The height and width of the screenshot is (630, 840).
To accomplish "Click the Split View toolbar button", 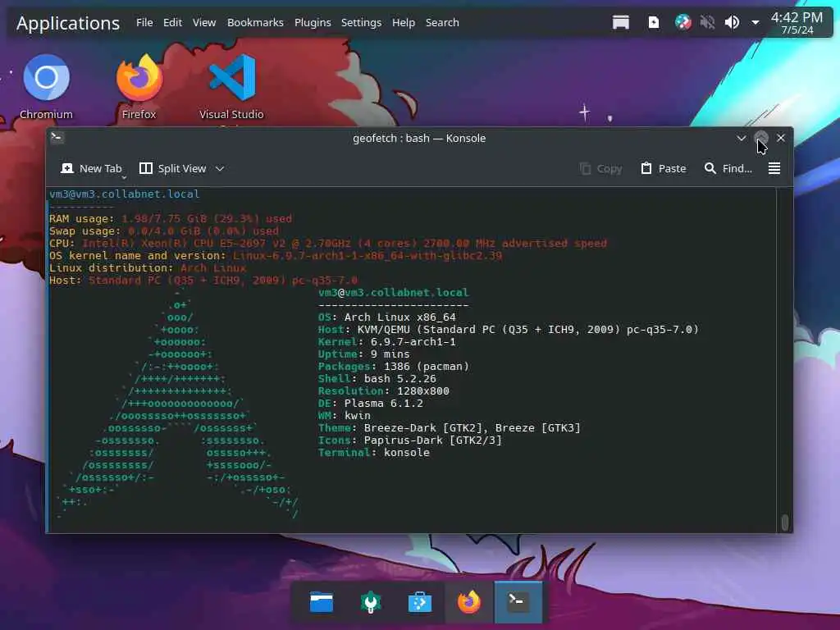I will click(172, 169).
